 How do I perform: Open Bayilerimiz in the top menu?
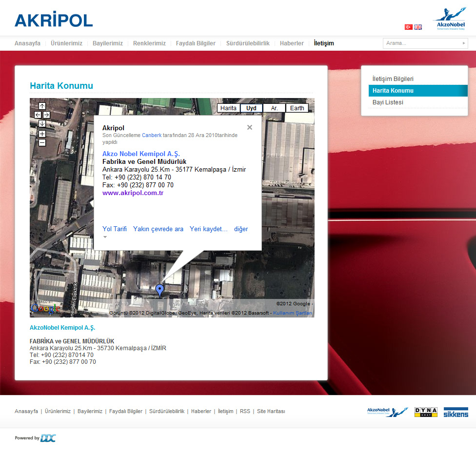(108, 43)
